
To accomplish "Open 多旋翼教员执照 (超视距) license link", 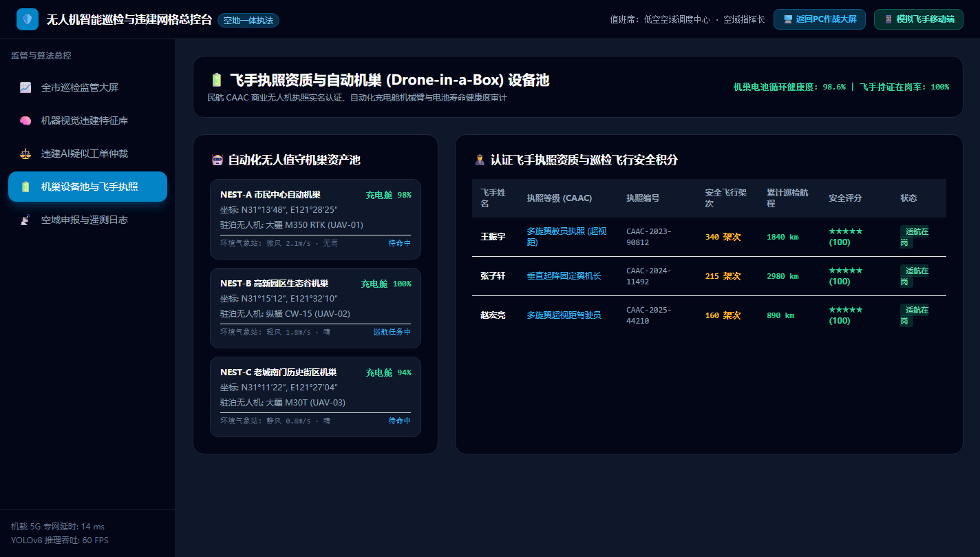I will click(566, 237).
